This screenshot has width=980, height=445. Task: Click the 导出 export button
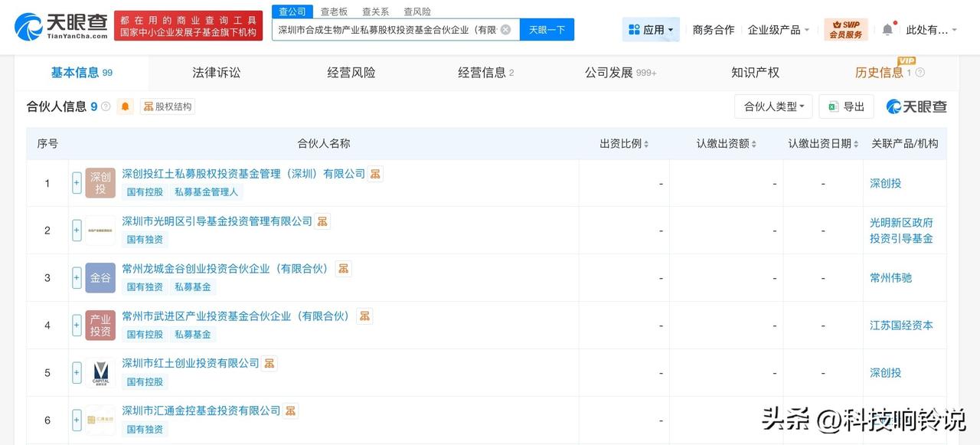[846, 106]
